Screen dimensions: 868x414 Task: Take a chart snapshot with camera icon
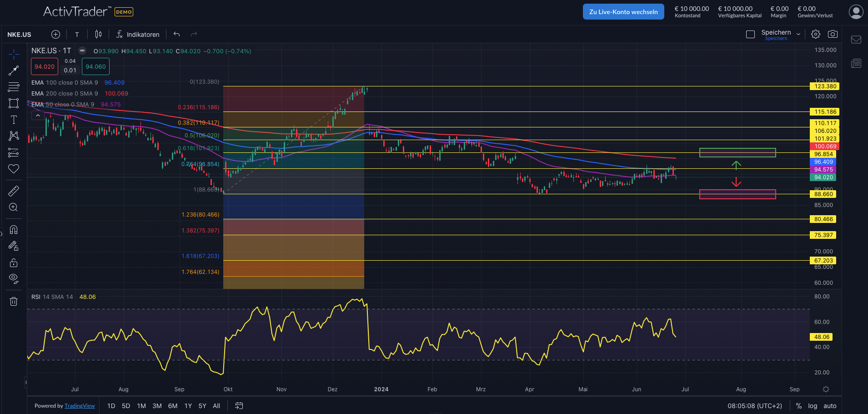[833, 34]
